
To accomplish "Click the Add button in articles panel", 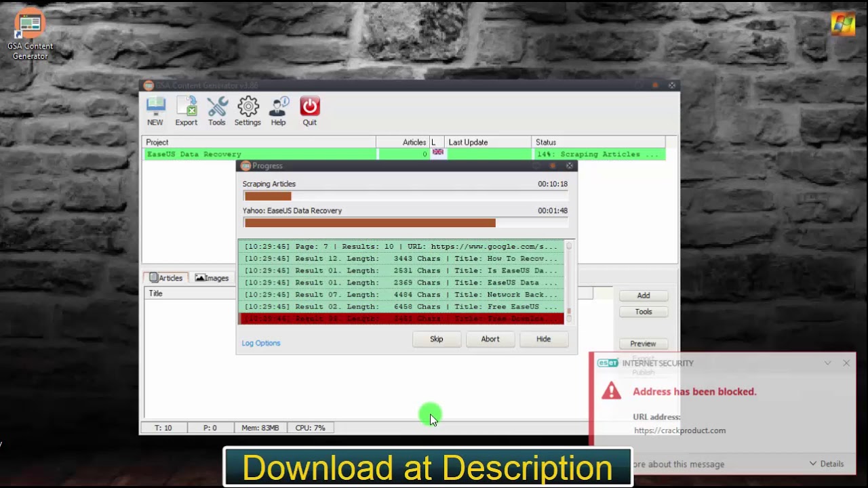I will (x=644, y=296).
